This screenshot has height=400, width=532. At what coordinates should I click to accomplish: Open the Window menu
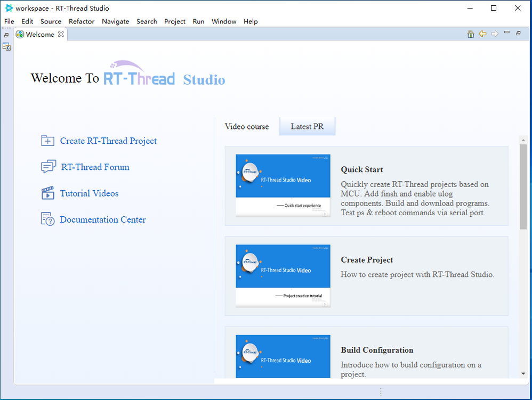tap(224, 21)
